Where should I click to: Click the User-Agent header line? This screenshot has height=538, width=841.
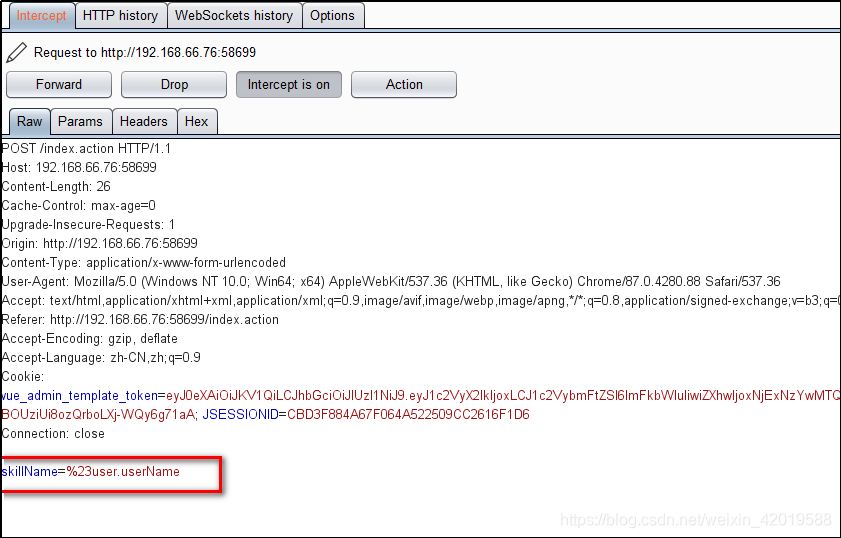coord(391,282)
